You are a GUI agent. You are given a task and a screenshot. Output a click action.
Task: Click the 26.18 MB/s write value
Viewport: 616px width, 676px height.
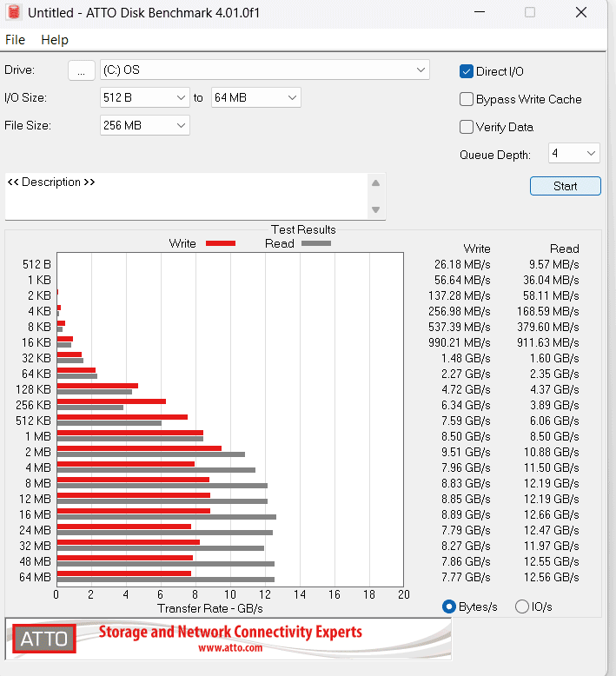pyautogui.click(x=462, y=264)
